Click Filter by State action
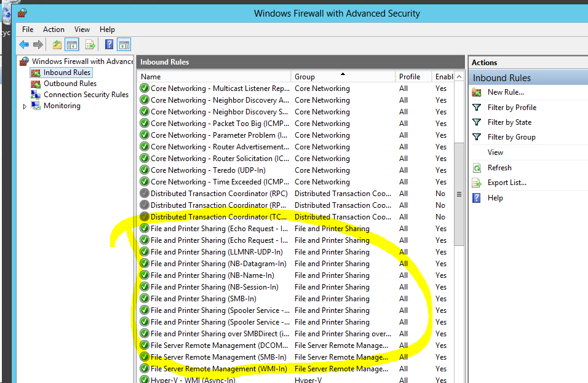The image size is (588, 383). pyautogui.click(x=509, y=122)
